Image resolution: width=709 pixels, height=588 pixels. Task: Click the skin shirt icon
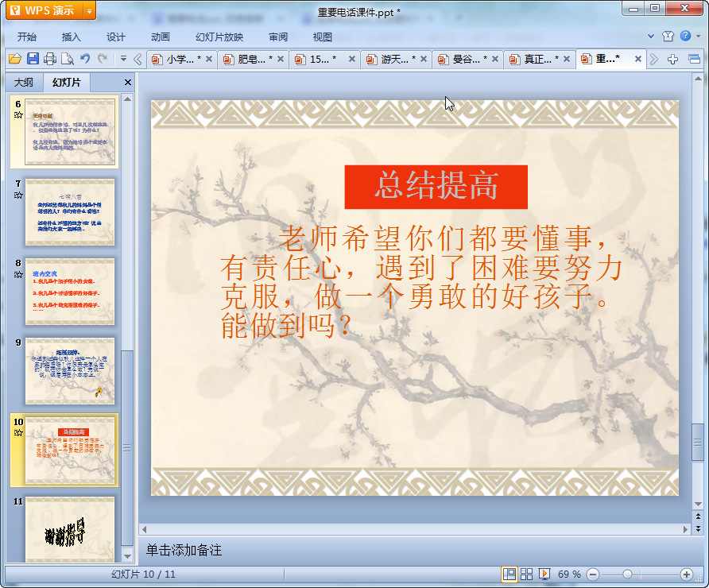(668, 37)
